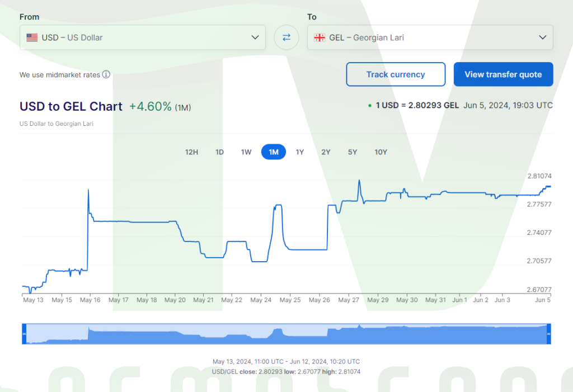Click the Track currency button
The height and width of the screenshot is (392, 573).
point(396,74)
